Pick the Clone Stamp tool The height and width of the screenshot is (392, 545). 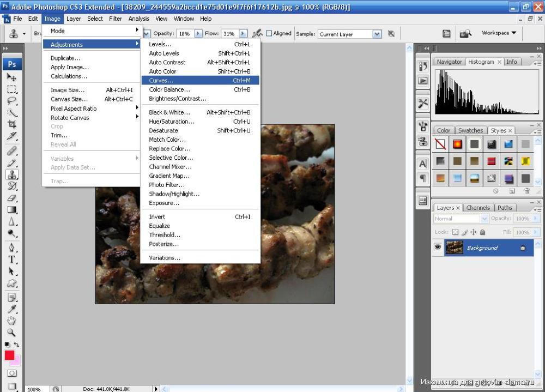tap(12, 174)
